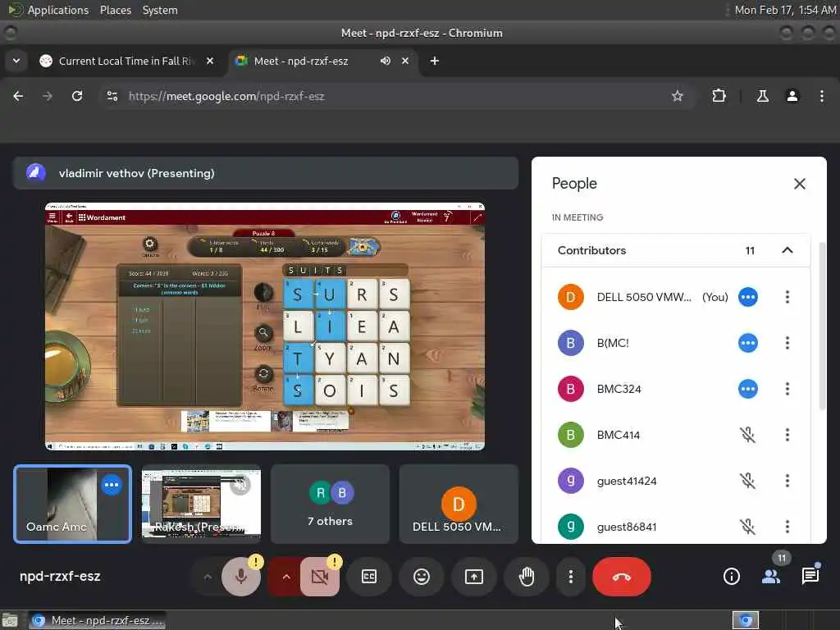Click the clock in the top panel
Image resolution: width=840 pixels, height=630 pixels.
[785, 10]
